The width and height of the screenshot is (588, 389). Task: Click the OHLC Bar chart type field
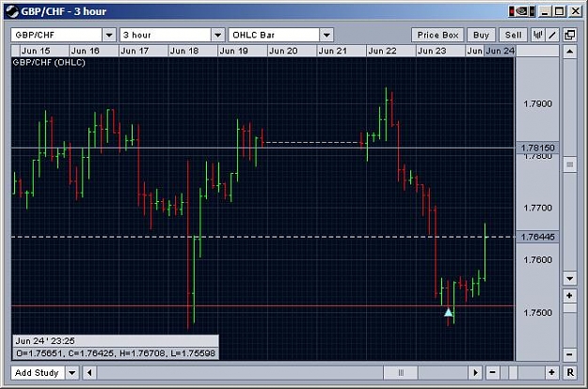[274, 35]
